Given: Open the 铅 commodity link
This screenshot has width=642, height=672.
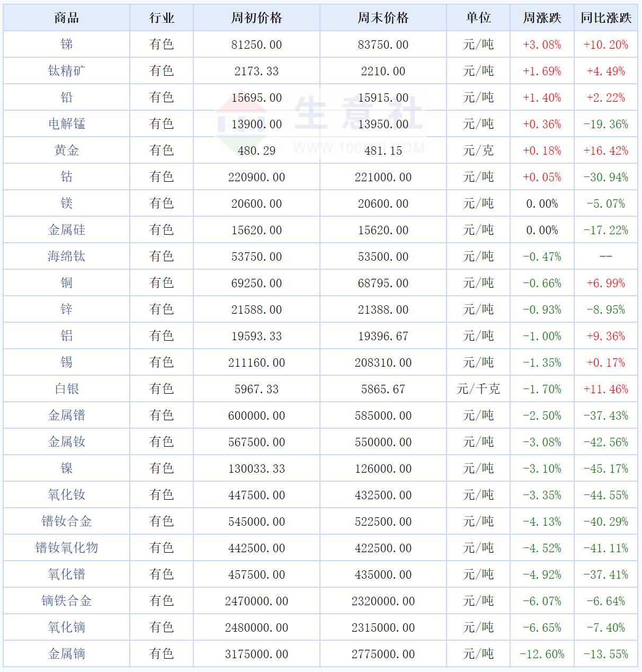Looking at the screenshot, I should click(66, 98).
